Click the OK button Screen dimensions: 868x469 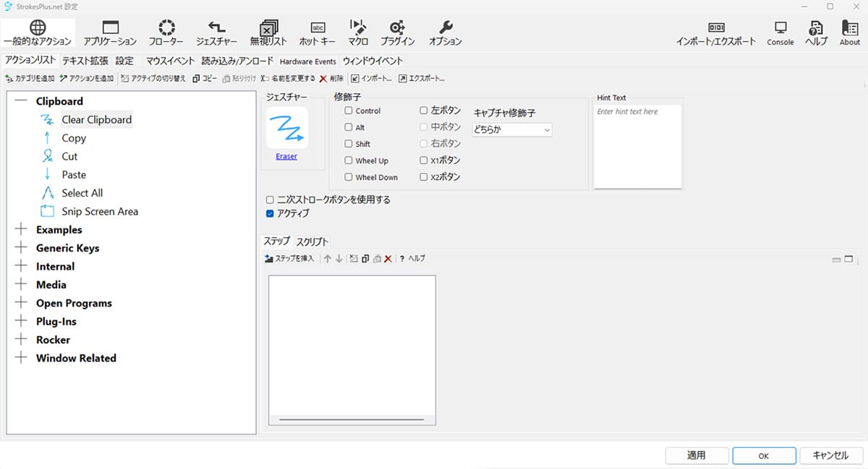point(764,456)
